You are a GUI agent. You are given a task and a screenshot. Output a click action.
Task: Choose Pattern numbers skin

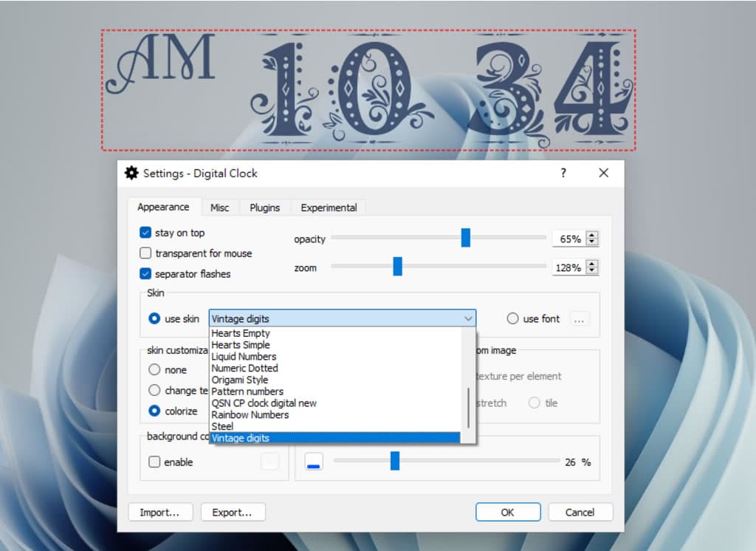coord(335,391)
